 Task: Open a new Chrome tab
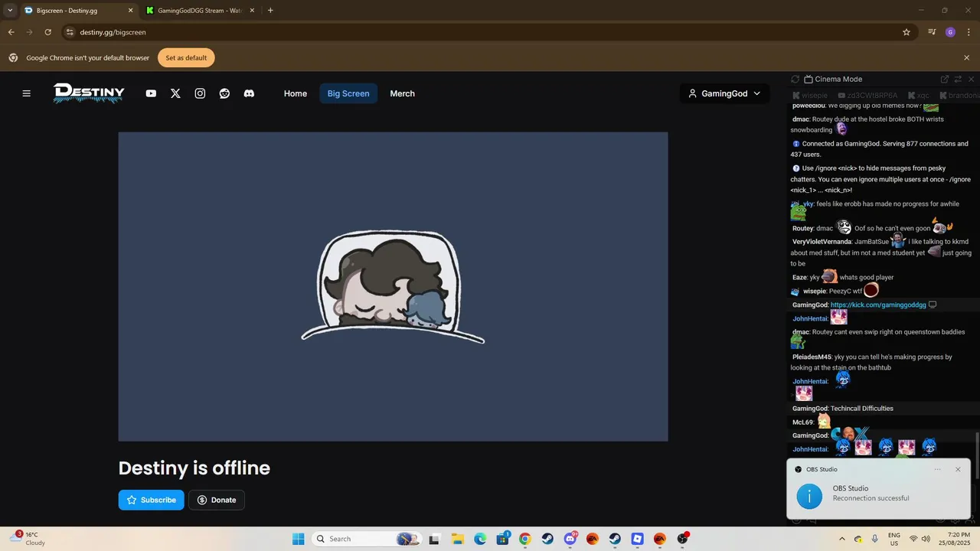[270, 11]
